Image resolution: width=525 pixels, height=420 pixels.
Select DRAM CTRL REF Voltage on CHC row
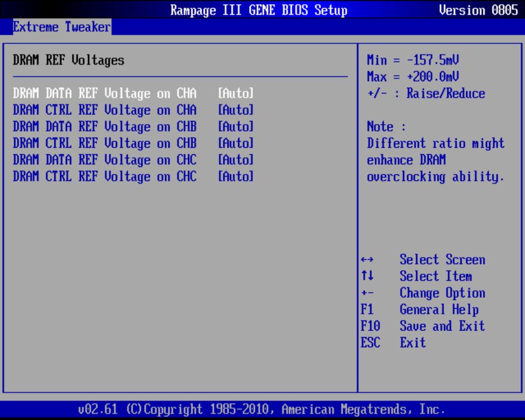click(x=133, y=177)
